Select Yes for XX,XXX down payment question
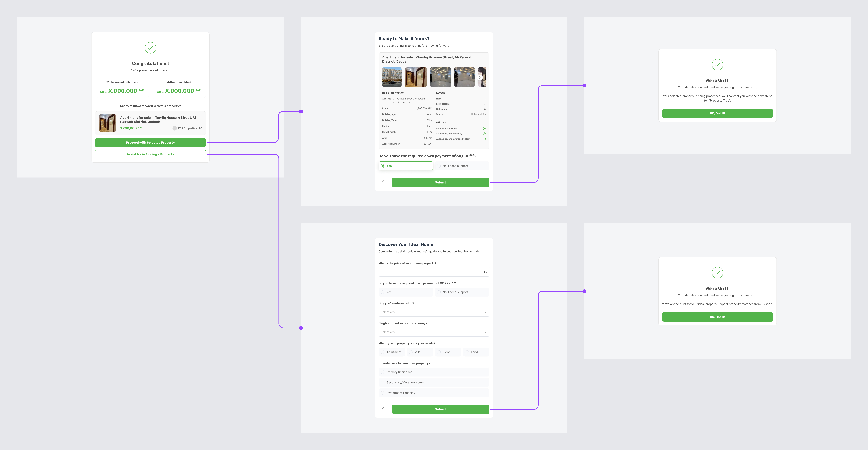 pyautogui.click(x=406, y=292)
